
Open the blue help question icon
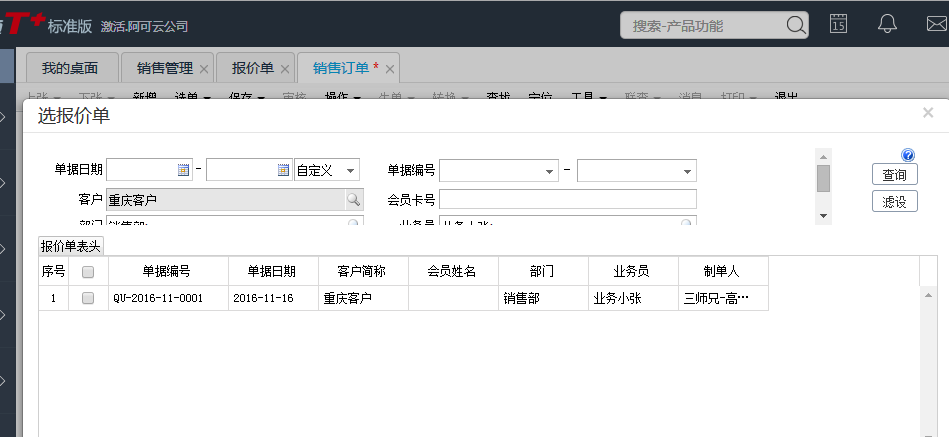point(908,155)
